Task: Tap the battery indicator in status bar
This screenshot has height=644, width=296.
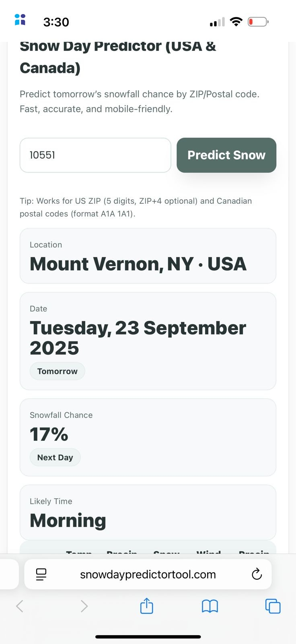Action: 258,22
